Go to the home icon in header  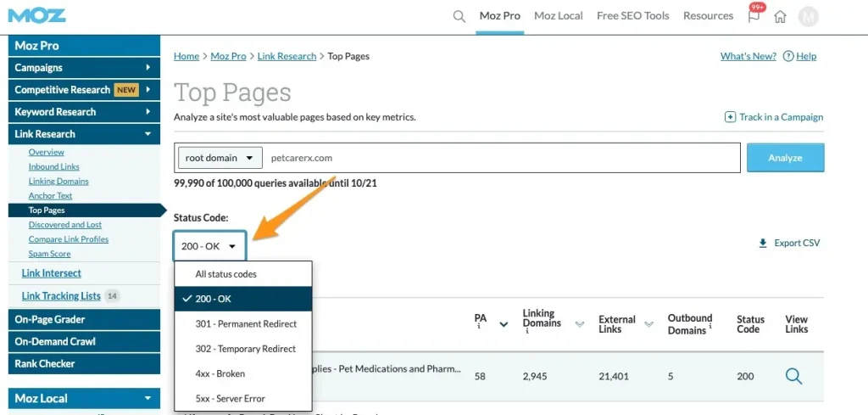(781, 16)
